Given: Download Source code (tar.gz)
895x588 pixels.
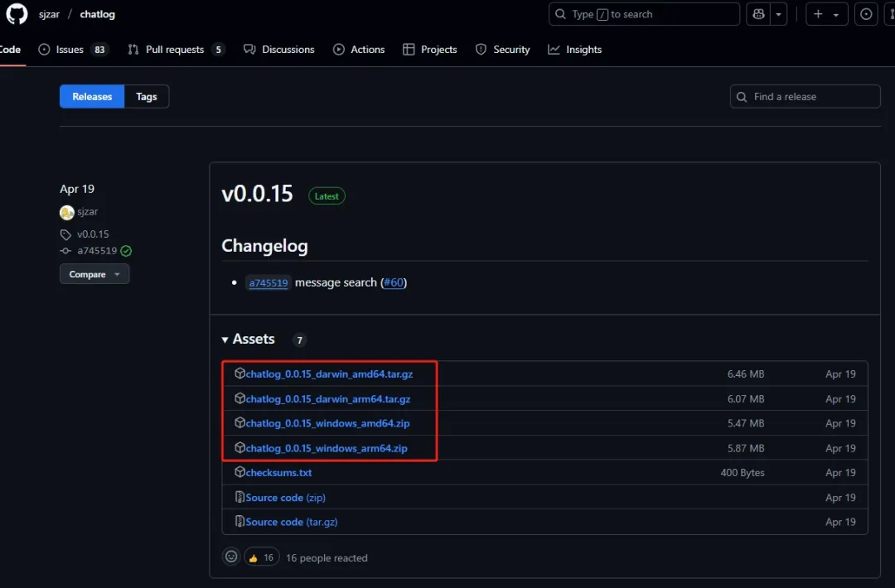Looking at the screenshot, I should pos(292,522).
